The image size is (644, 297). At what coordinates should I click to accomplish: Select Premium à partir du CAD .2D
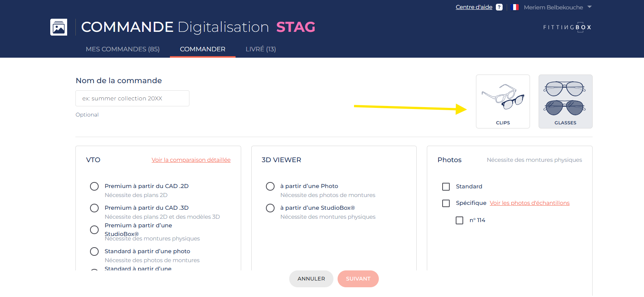[95, 187]
